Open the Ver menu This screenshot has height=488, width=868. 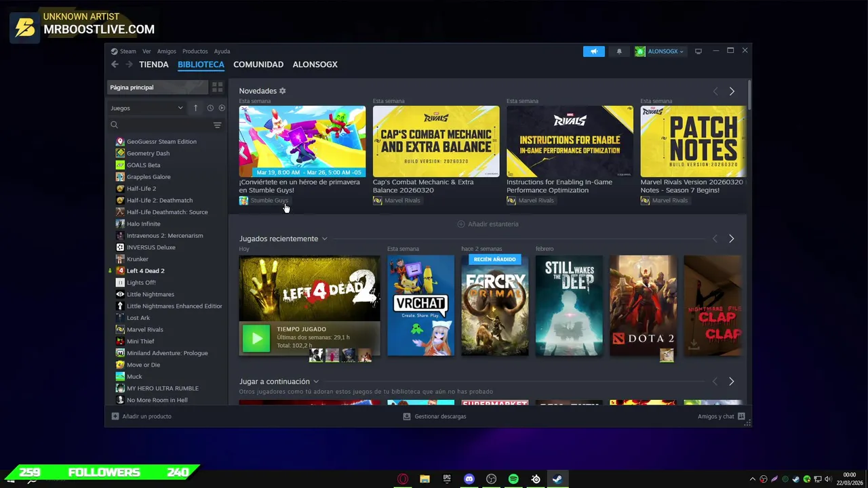click(146, 52)
